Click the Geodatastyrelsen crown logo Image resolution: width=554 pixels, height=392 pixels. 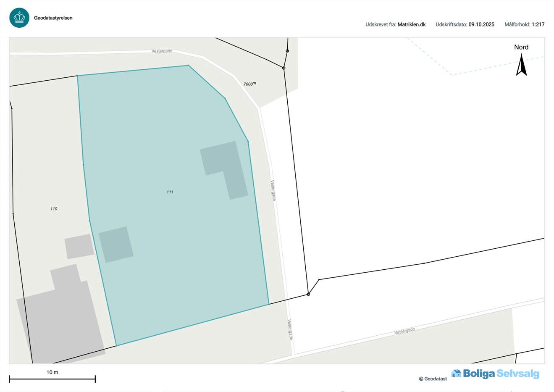(19, 18)
